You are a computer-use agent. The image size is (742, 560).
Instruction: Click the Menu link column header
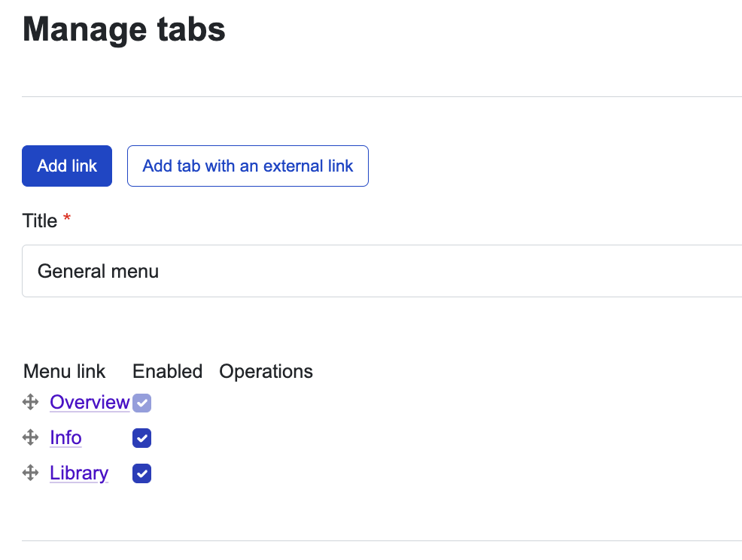coord(63,371)
